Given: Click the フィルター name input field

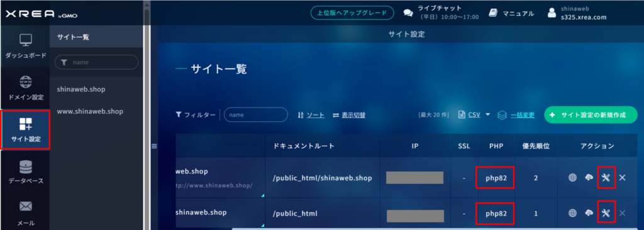Looking at the screenshot, I should tap(256, 115).
